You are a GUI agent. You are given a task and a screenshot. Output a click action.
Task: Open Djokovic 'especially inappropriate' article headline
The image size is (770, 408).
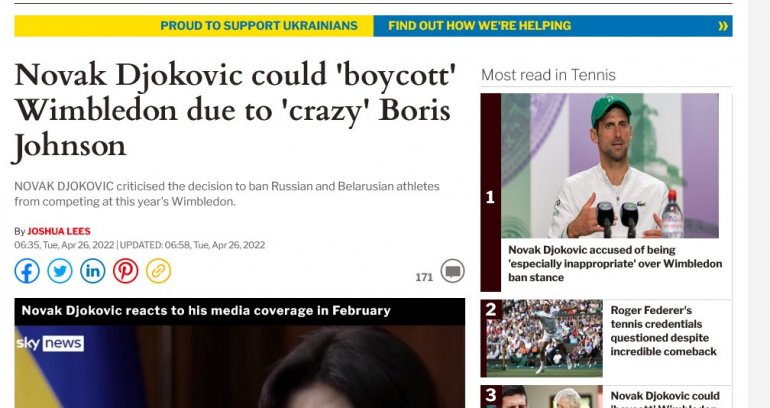coord(615,264)
